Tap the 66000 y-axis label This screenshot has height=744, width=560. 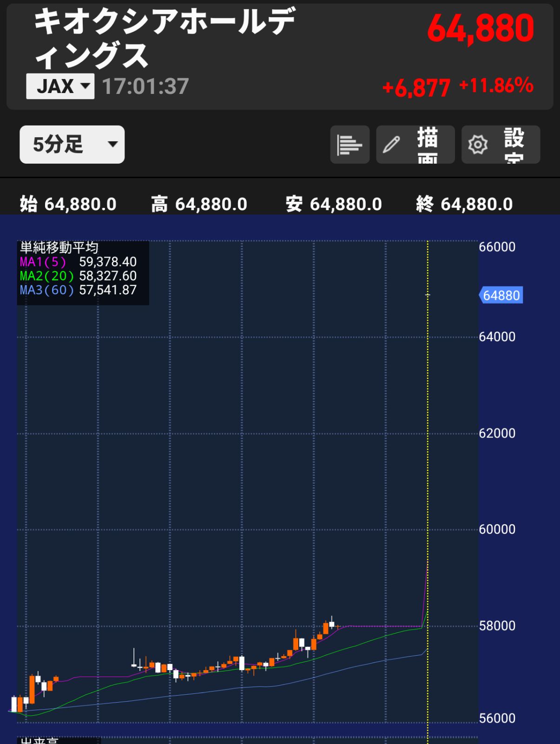point(497,247)
